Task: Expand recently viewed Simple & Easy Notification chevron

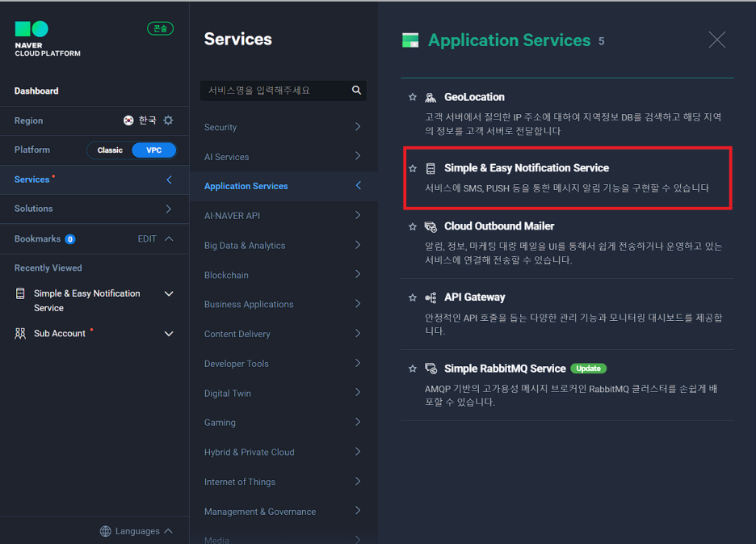Action: click(x=169, y=294)
